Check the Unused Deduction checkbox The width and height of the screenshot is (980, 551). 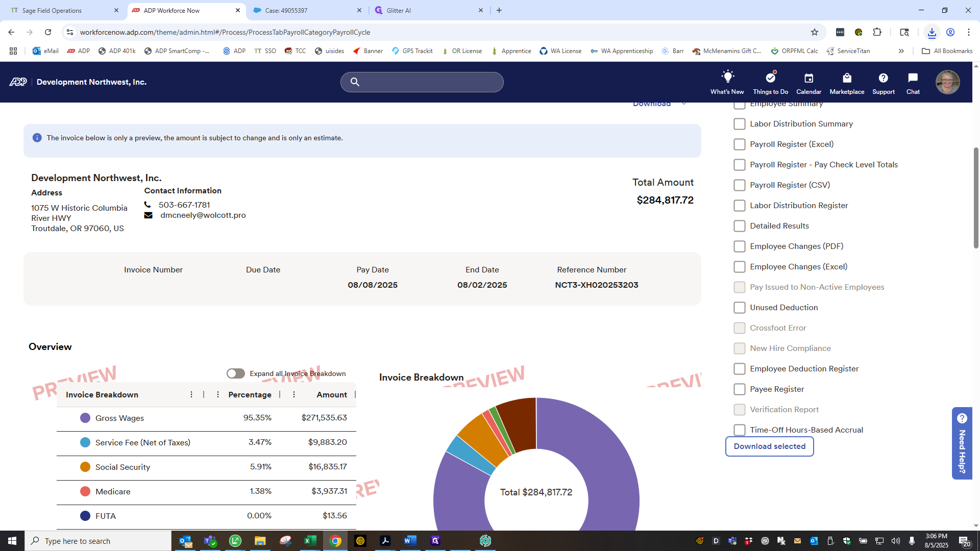tap(739, 308)
